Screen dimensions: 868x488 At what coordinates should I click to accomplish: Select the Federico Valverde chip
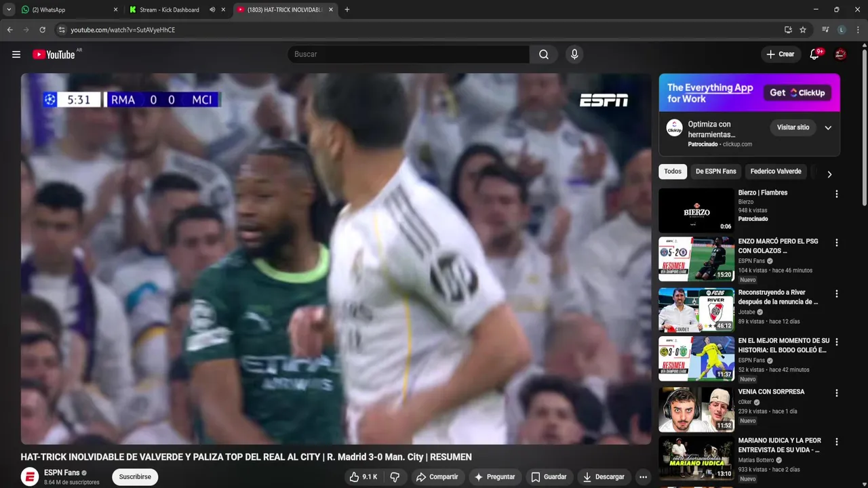[776, 171]
